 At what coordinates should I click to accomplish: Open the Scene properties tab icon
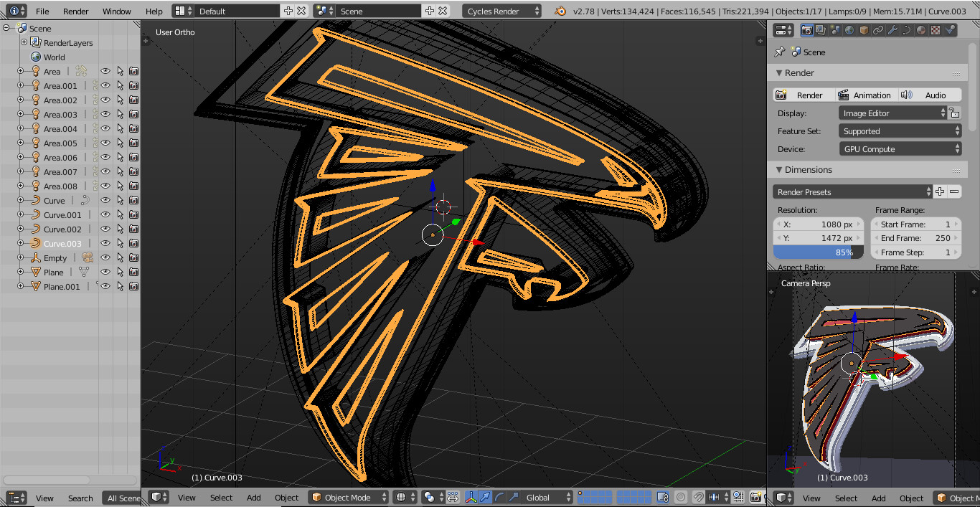(835, 30)
